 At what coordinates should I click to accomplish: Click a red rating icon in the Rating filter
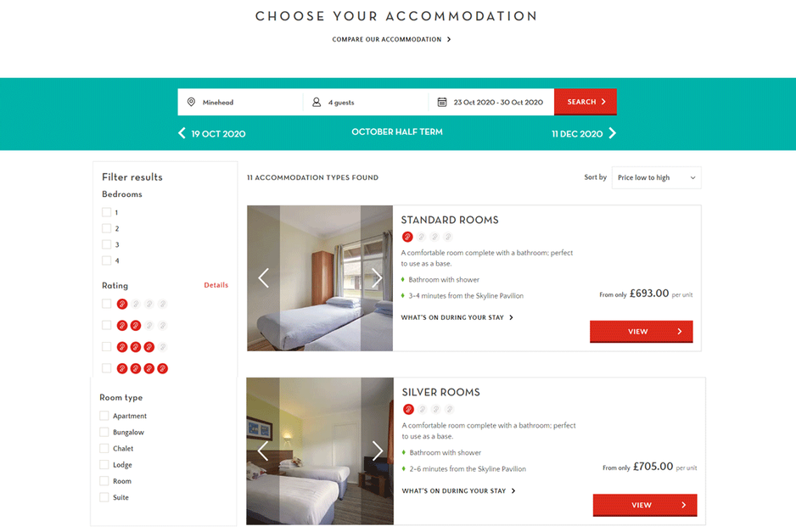[122, 303]
